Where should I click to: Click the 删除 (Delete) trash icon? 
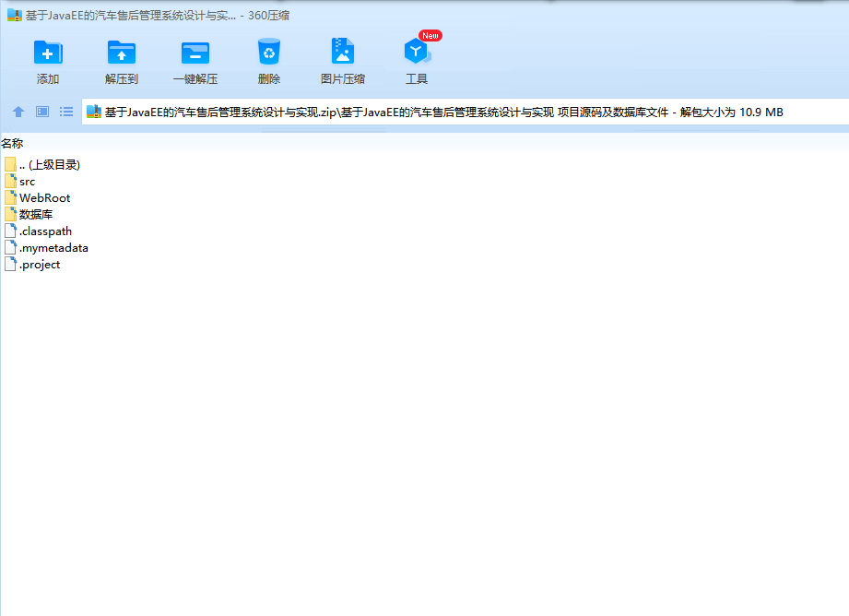coord(268,52)
